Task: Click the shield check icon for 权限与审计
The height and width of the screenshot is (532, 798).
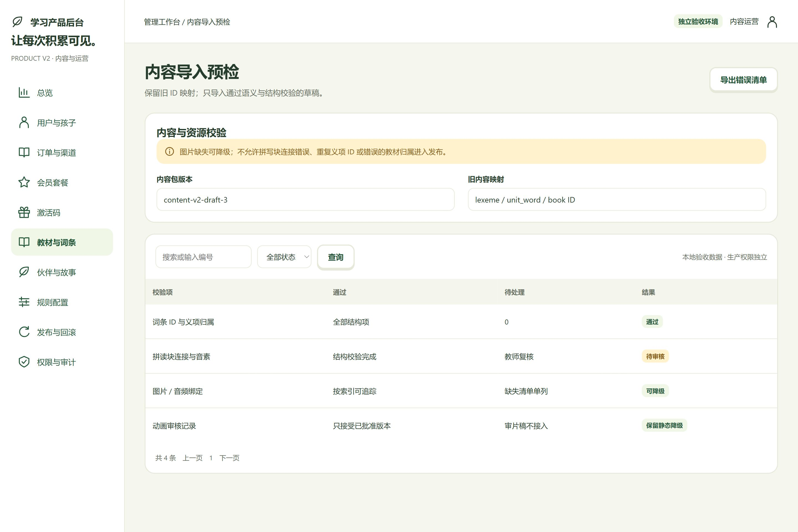Action: (24, 362)
